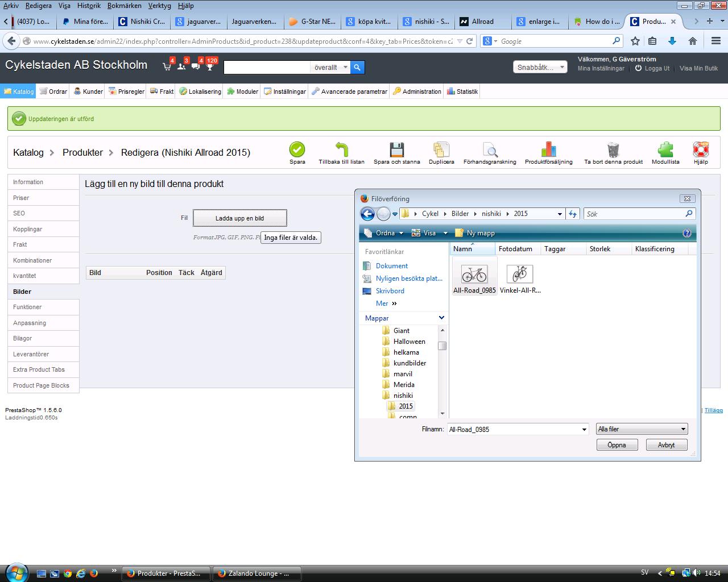Open the file dialog path dropdown arrow

tap(560, 214)
